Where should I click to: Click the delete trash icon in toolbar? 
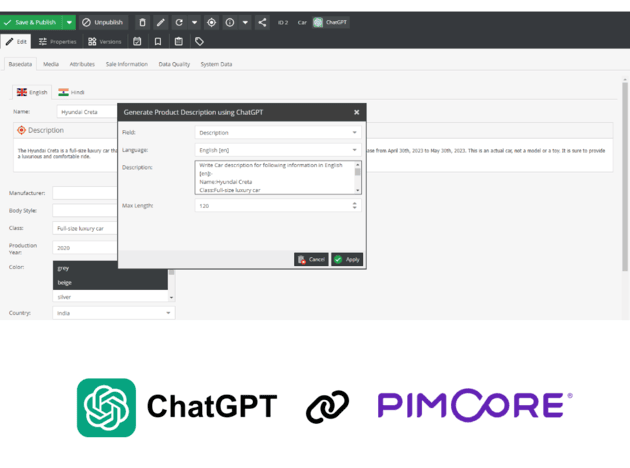[142, 22]
